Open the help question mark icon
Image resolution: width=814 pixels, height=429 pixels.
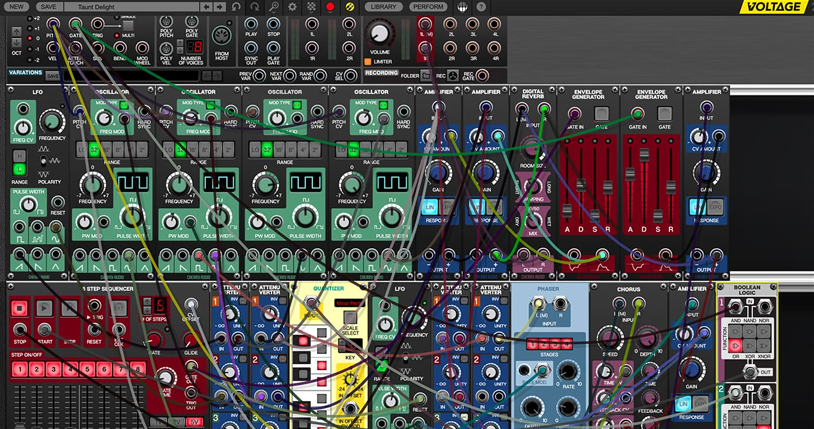481,6
